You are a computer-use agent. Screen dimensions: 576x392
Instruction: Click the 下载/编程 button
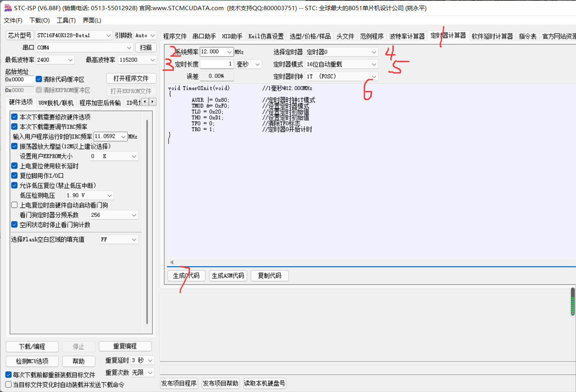click(x=32, y=347)
